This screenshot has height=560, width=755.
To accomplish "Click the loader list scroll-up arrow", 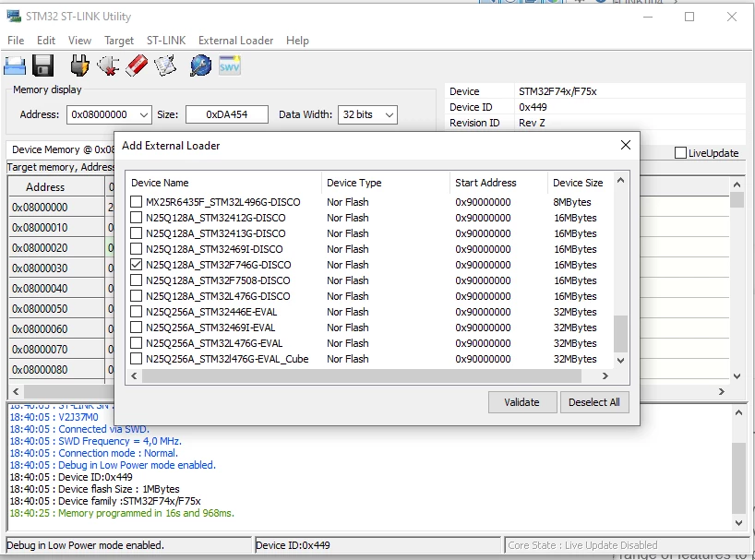I will [620, 181].
